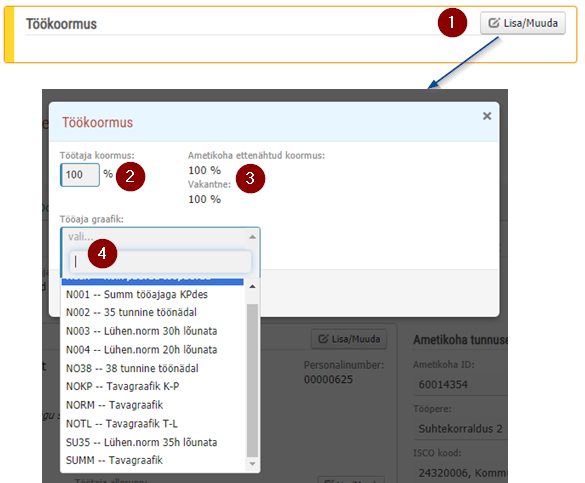585x483 pixels.
Task: Click the dropdown list scroll down arrow
Action: (x=253, y=464)
